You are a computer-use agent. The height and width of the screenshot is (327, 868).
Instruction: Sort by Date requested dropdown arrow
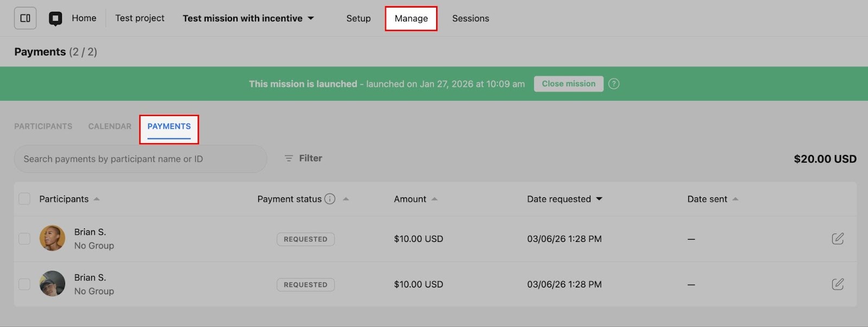click(599, 199)
